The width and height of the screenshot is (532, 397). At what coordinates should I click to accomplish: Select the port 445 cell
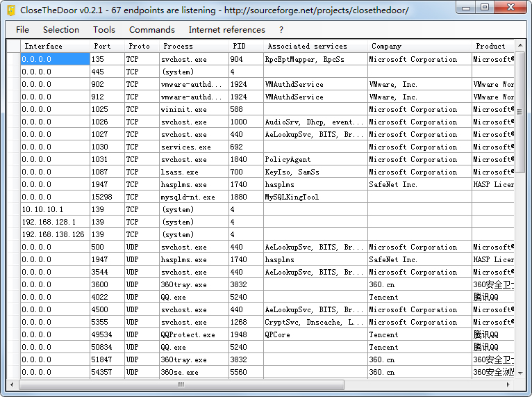click(107, 72)
